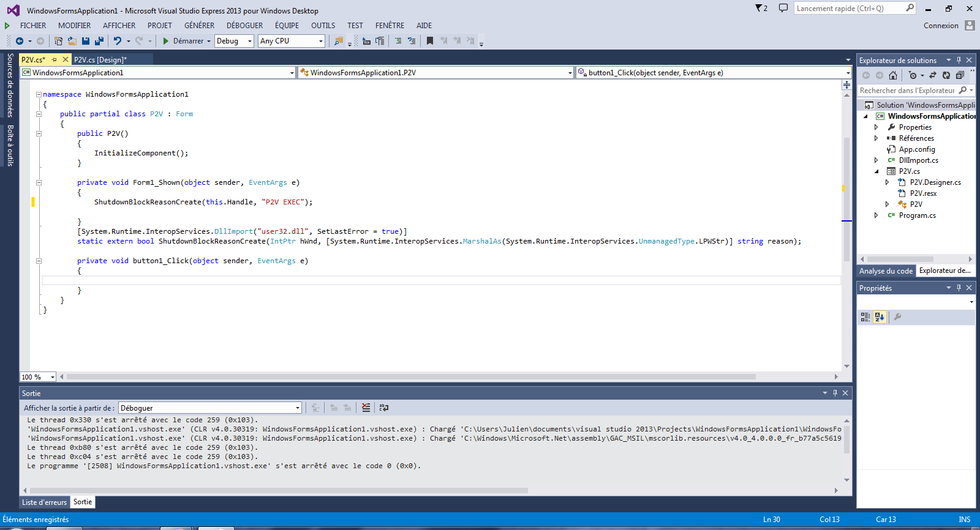
Task: Click the account avatar icon near Connexion
Action: click(x=970, y=25)
